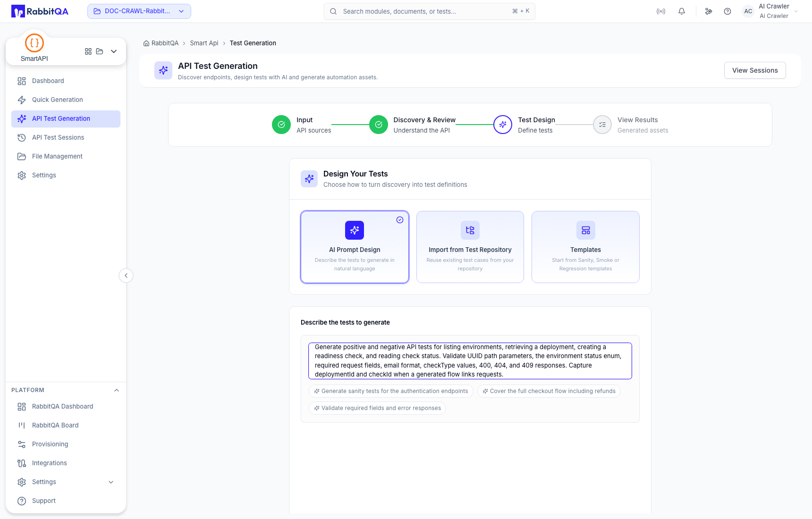Image resolution: width=812 pixels, height=519 pixels.
Task: Click the search magnifier icon
Action: (x=333, y=11)
